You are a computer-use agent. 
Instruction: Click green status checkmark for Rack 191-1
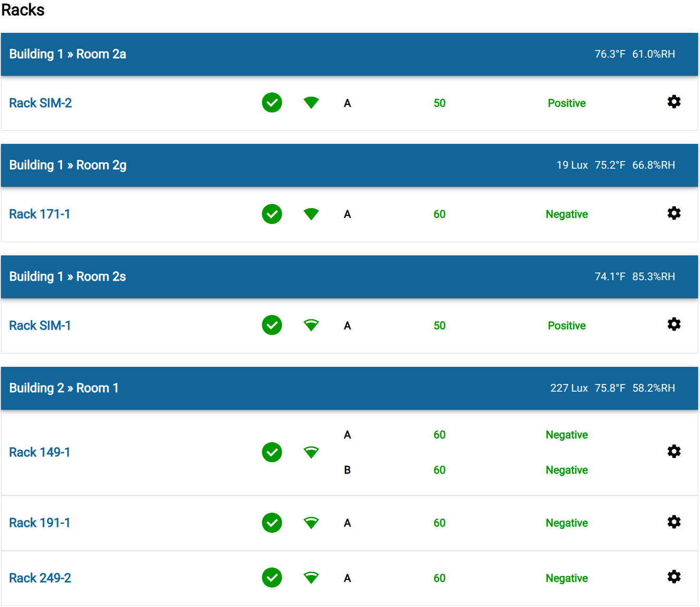pos(272,523)
